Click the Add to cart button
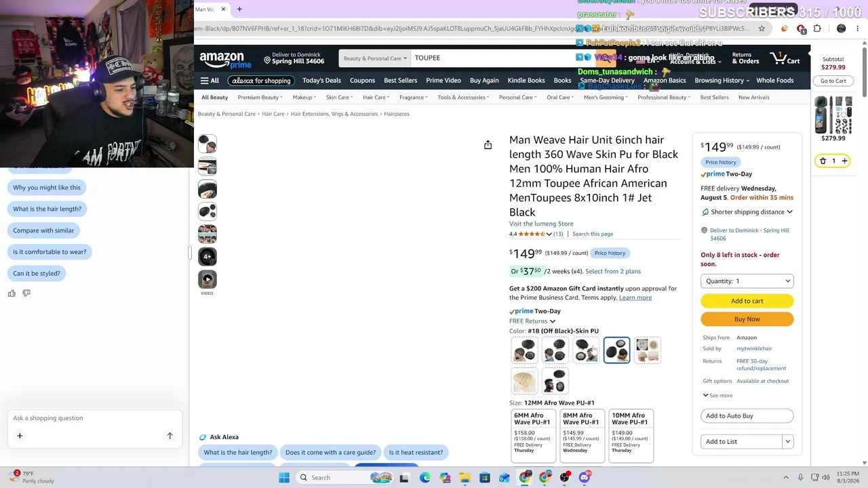This screenshot has height=488, width=868. tap(747, 301)
